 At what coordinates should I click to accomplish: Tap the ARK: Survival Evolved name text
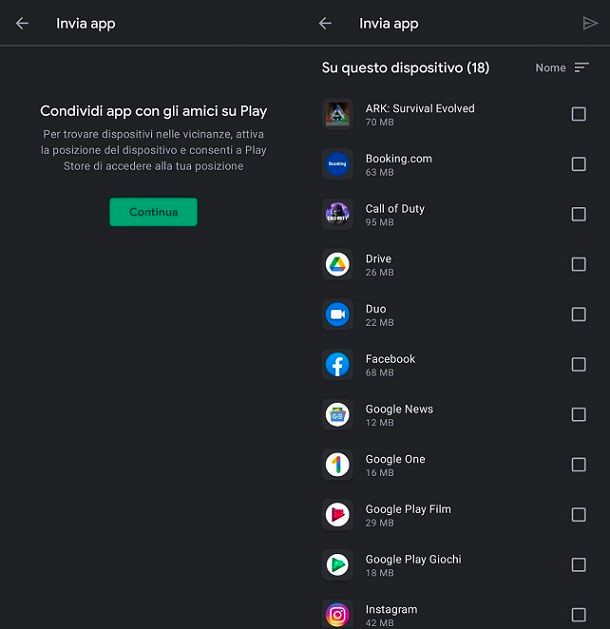(x=420, y=108)
